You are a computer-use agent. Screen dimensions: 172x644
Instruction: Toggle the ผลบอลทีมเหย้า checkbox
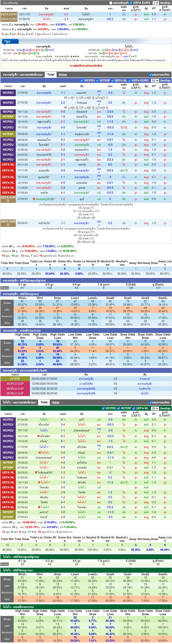point(111,3)
